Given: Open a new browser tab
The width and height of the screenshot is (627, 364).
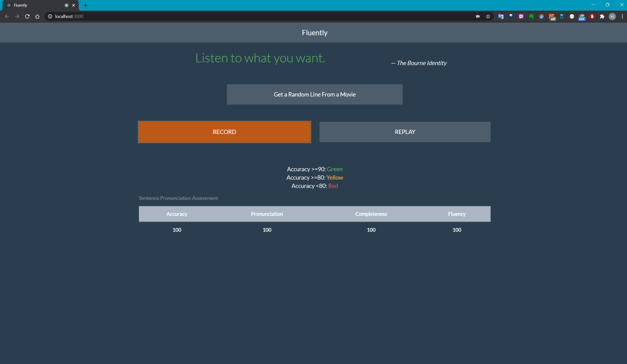Looking at the screenshot, I should (85, 5).
